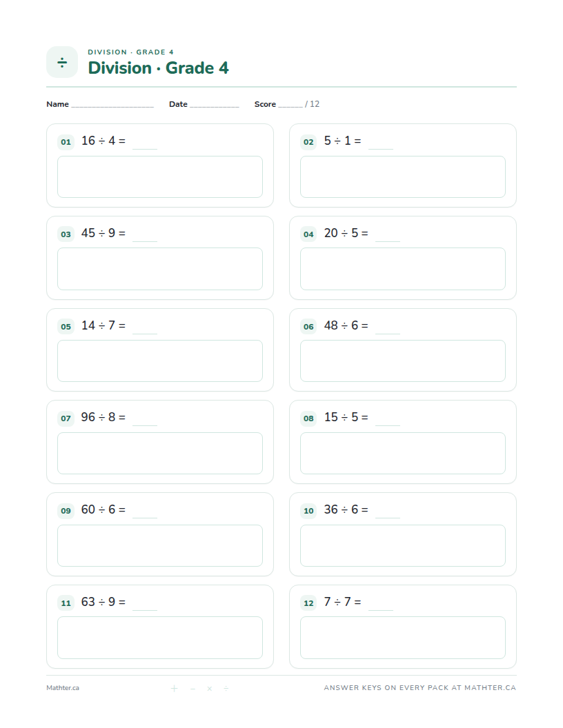Click the answer blank after '14 ÷ 7 ='
563x728 pixels.
point(145,334)
